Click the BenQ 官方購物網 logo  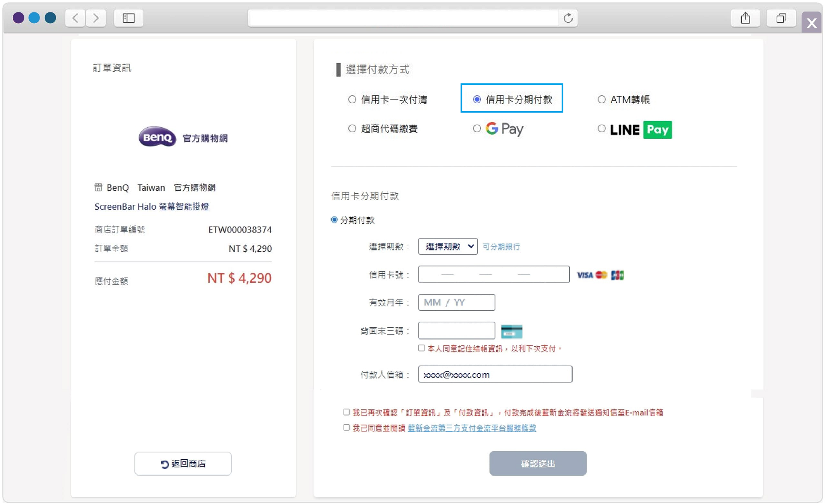(x=183, y=137)
